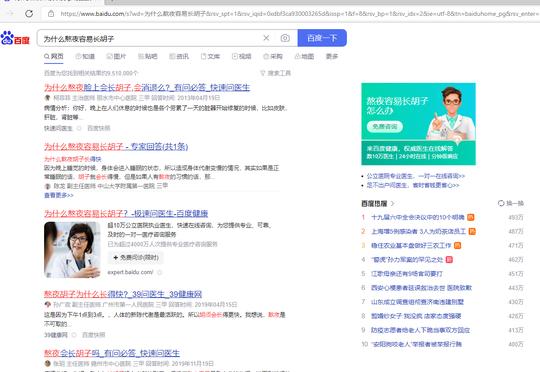Click the green doctor ad banner
The image size is (540, 372).
tap(418, 124)
